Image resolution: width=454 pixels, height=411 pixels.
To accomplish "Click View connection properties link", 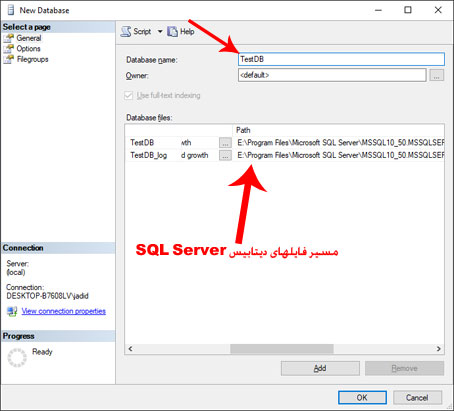I will click(x=64, y=311).
